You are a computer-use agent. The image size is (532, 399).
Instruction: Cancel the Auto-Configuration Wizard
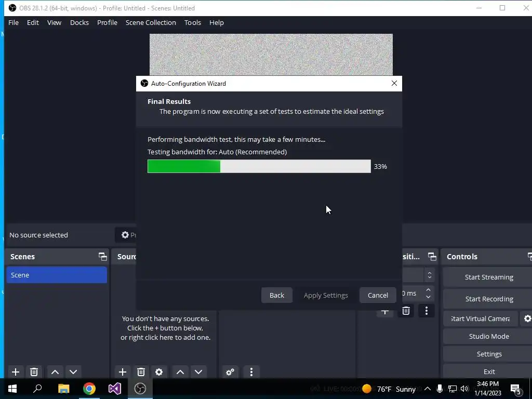378,295
